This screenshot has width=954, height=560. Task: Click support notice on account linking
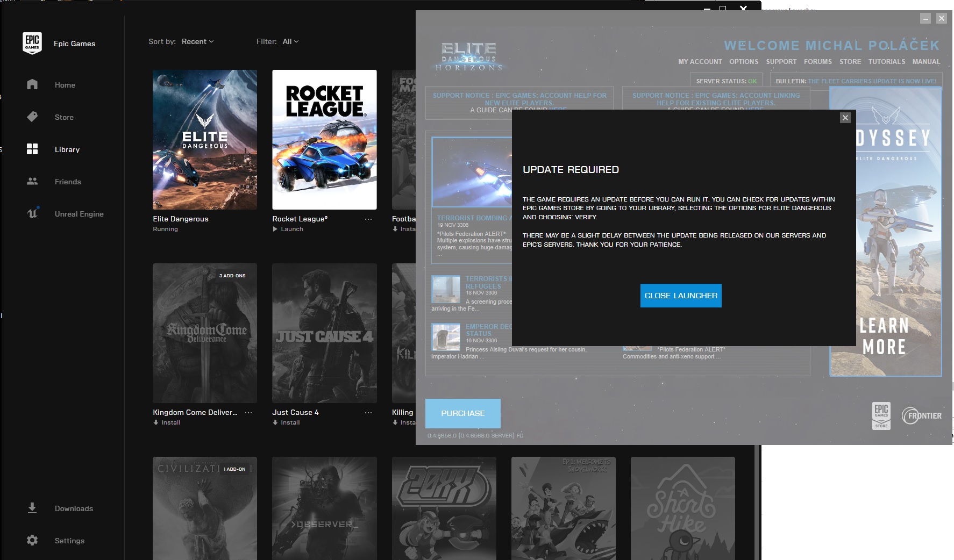[716, 99]
